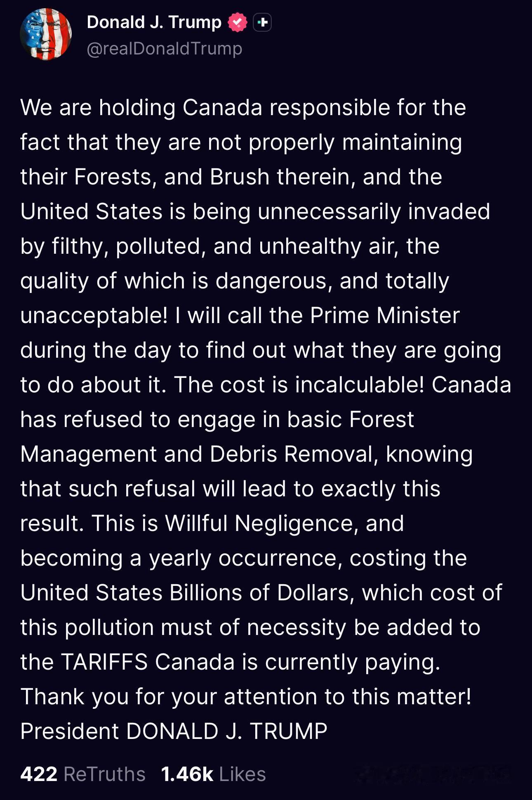Click the 'Prime Minister' phrase in post
This screenshot has width=532, height=800.
(x=385, y=315)
